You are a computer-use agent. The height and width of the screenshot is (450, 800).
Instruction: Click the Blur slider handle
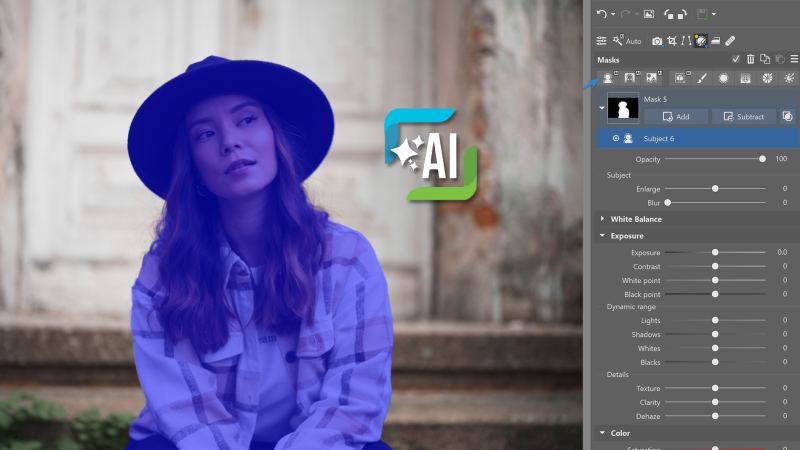coord(667,203)
